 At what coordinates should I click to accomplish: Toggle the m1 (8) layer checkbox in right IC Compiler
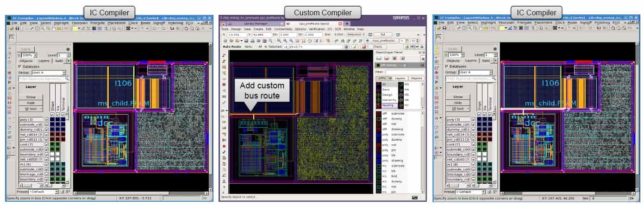[474, 164]
